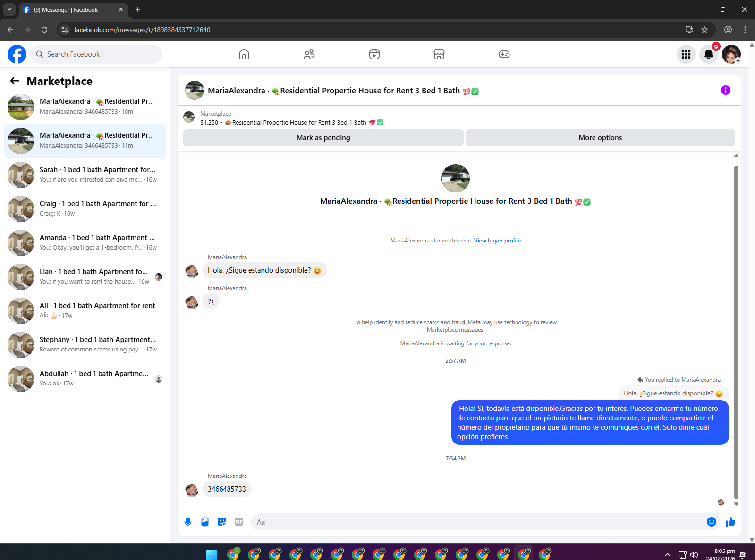755x560 pixels.
Task: Send a thumbs-up like
Action: [730, 522]
